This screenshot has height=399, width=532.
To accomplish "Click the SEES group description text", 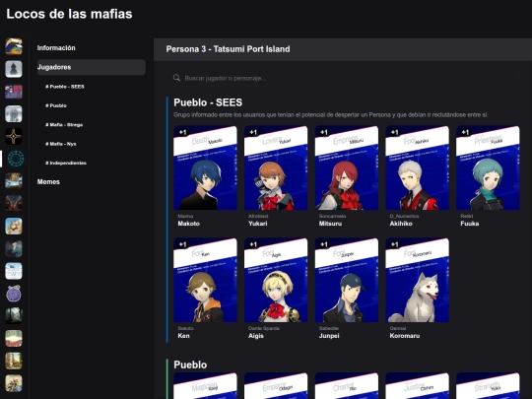I will 331,114.
